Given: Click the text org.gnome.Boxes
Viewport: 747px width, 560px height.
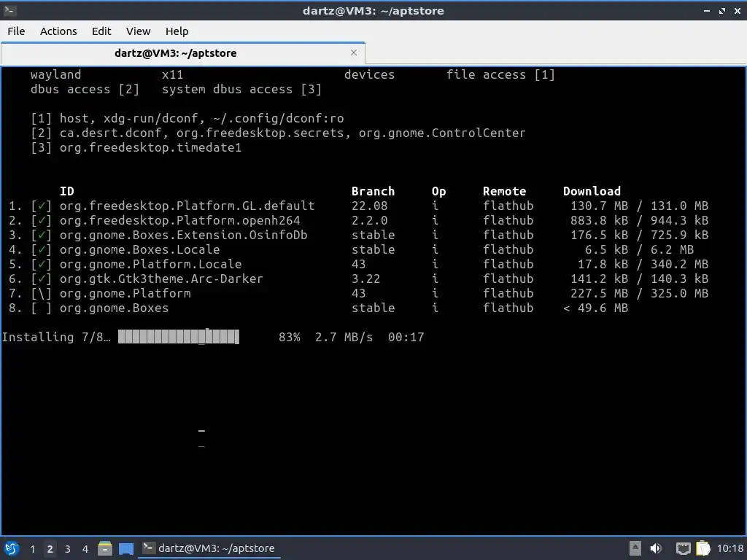Looking at the screenshot, I should click(x=114, y=308).
